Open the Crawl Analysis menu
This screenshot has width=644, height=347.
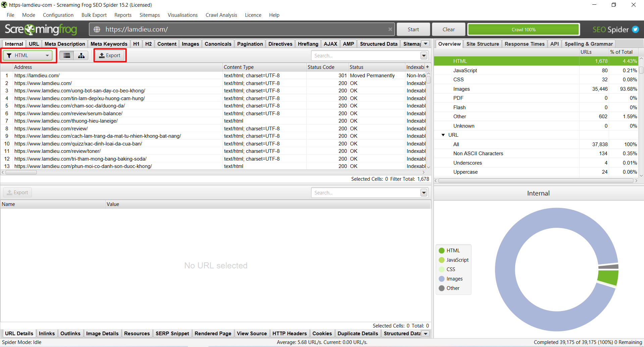coord(221,15)
